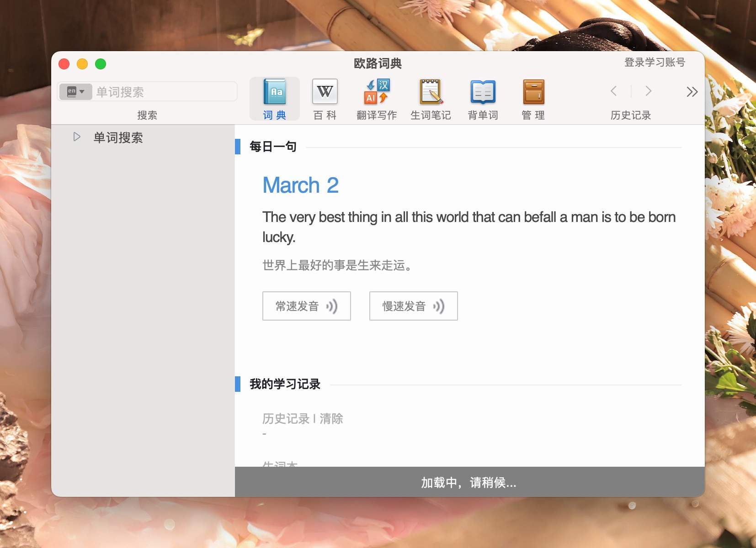
Task: Open the 背单词 word memorization feature
Action: click(483, 97)
